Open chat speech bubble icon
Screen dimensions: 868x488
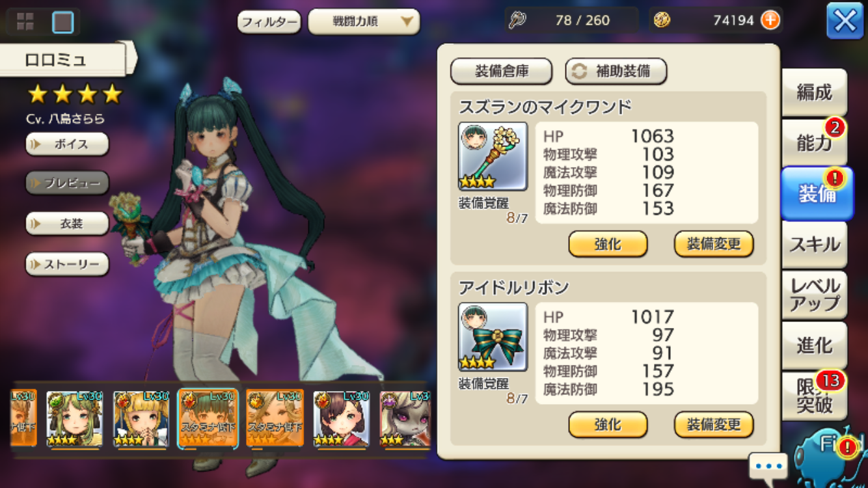coord(768,466)
